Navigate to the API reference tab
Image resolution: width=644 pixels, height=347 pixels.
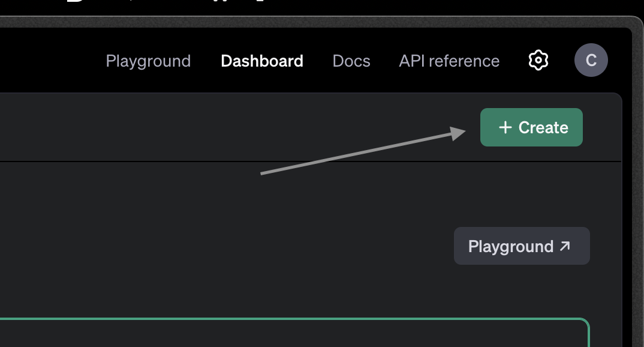(x=449, y=61)
